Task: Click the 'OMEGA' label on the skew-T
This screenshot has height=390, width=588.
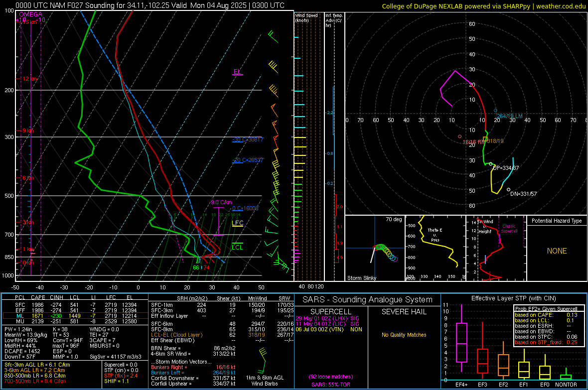Action: pos(30,14)
